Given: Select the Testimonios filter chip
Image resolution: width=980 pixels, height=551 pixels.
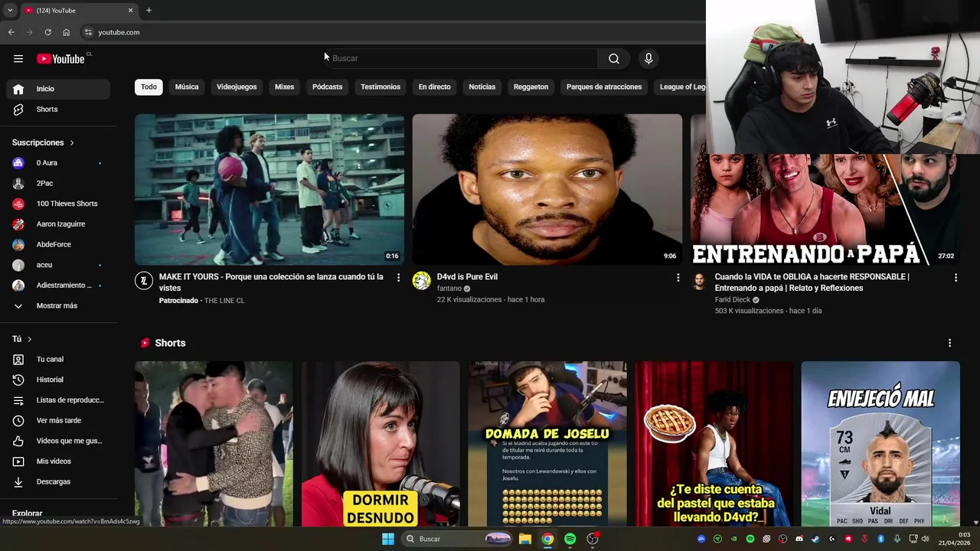Looking at the screenshot, I should (x=381, y=86).
